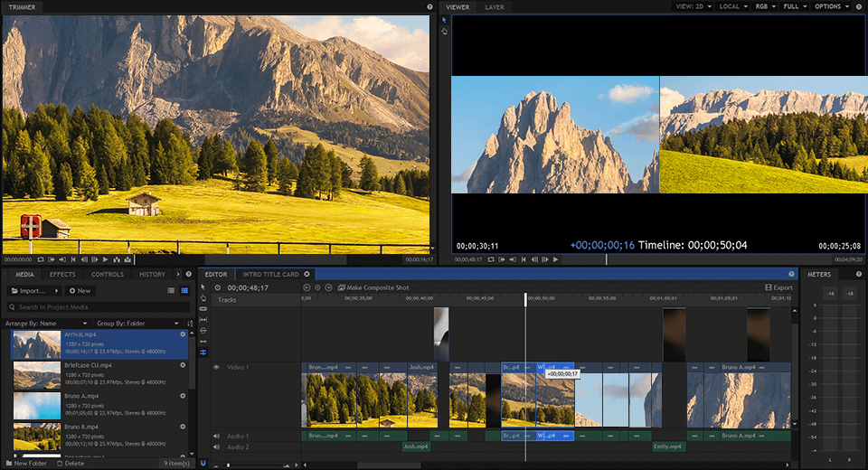This screenshot has height=470, width=868.
Task: Open the View: 2D dropdown
Action: coord(693,6)
